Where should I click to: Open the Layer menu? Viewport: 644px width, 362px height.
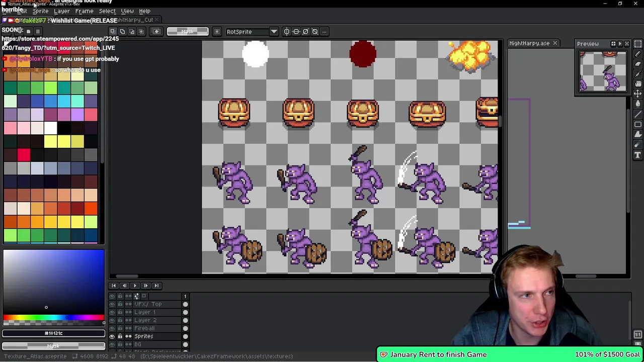click(x=61, y=11)
